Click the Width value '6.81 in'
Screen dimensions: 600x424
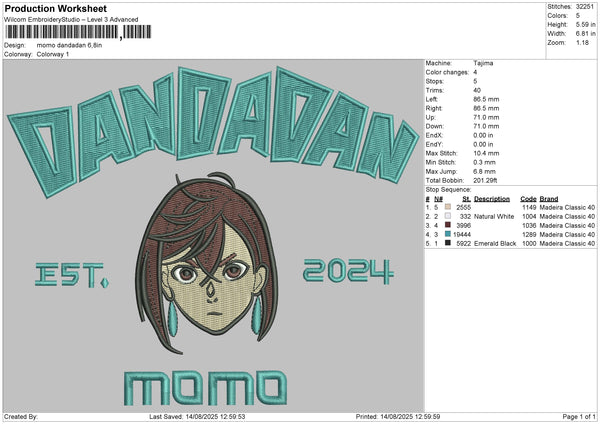(x=586, y=34)
